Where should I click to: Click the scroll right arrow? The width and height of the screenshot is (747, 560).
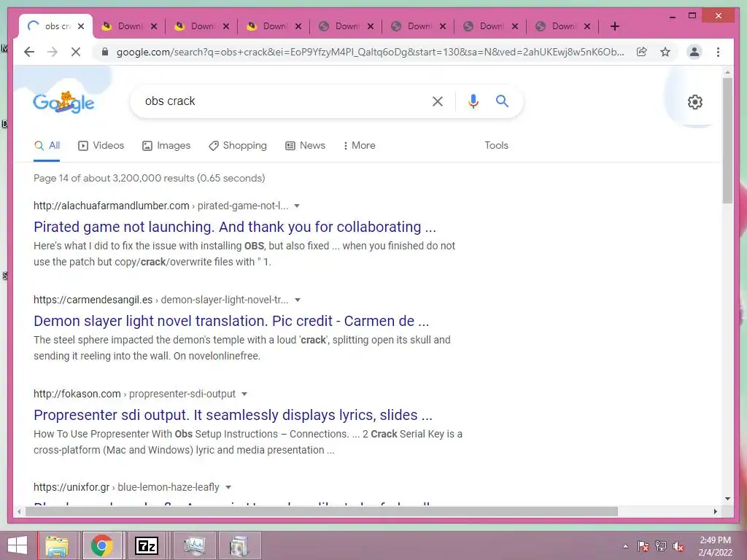715,511
